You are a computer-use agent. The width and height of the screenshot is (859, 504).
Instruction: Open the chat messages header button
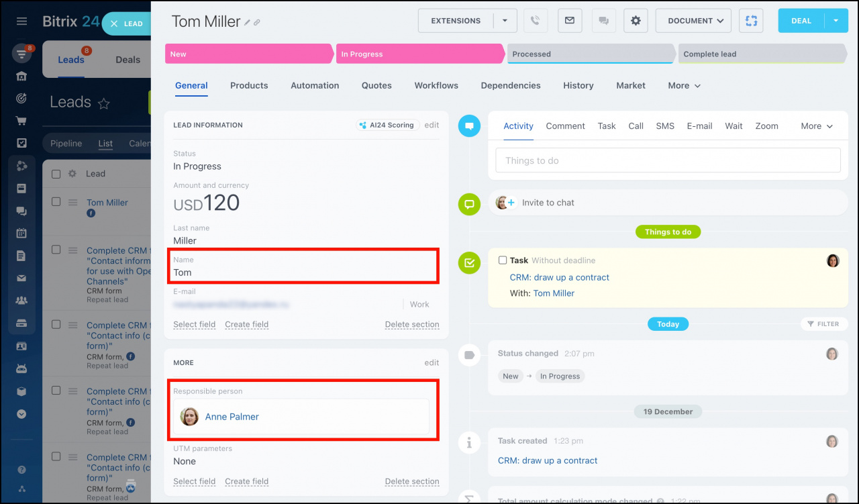pos(603,21)
